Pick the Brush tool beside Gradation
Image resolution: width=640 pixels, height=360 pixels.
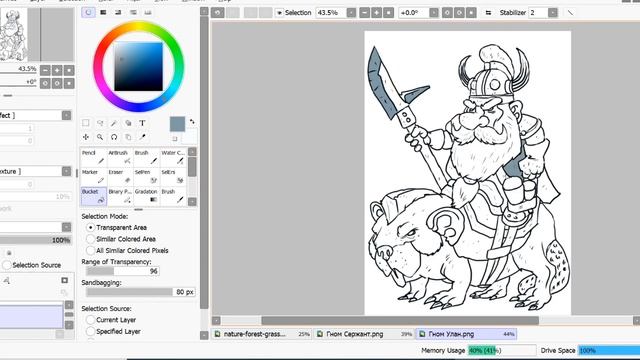(x=173, y=196)
